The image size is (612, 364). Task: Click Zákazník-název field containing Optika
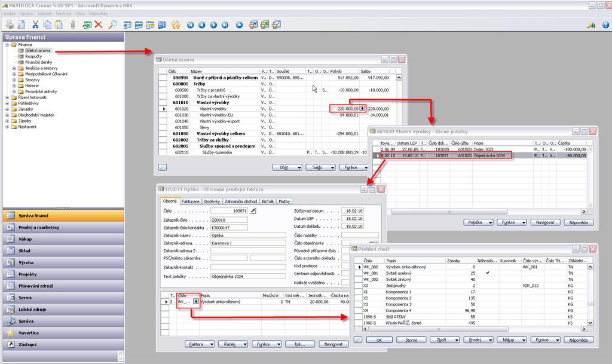pos(248,235)
